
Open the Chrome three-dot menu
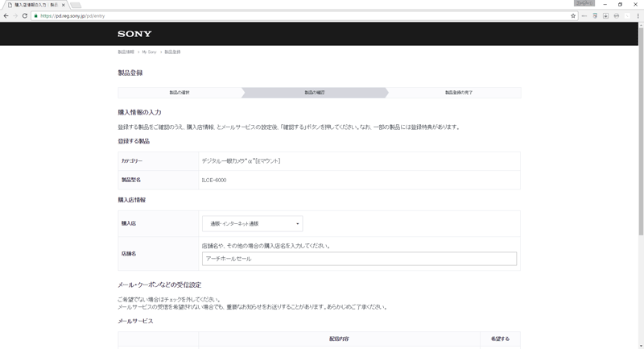point(638,15)
